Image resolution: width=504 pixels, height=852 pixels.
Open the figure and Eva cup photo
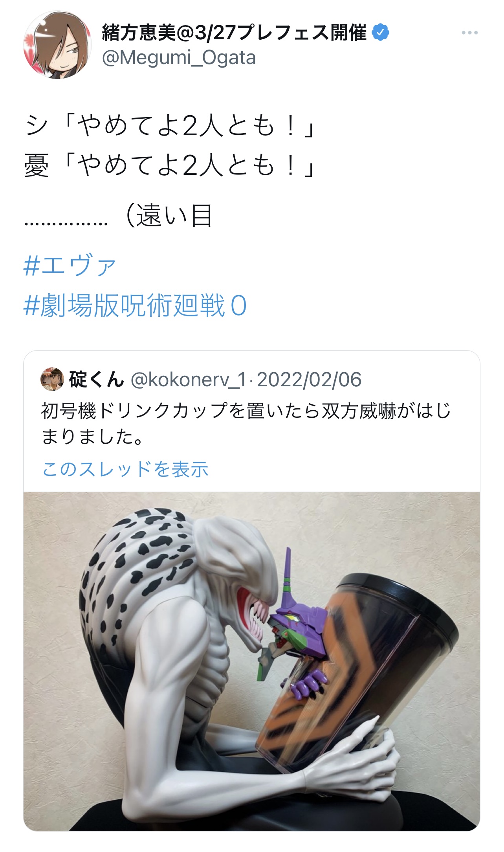252,661
